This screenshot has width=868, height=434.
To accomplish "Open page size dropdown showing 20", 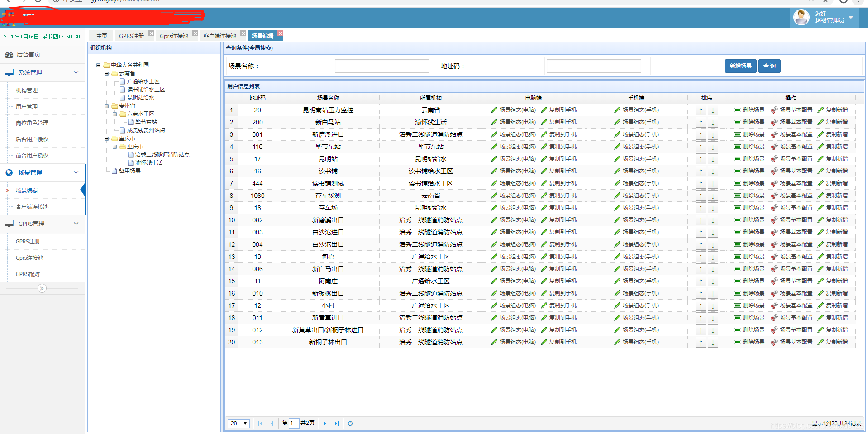I will pyautogui.click(x=238, y=424).
